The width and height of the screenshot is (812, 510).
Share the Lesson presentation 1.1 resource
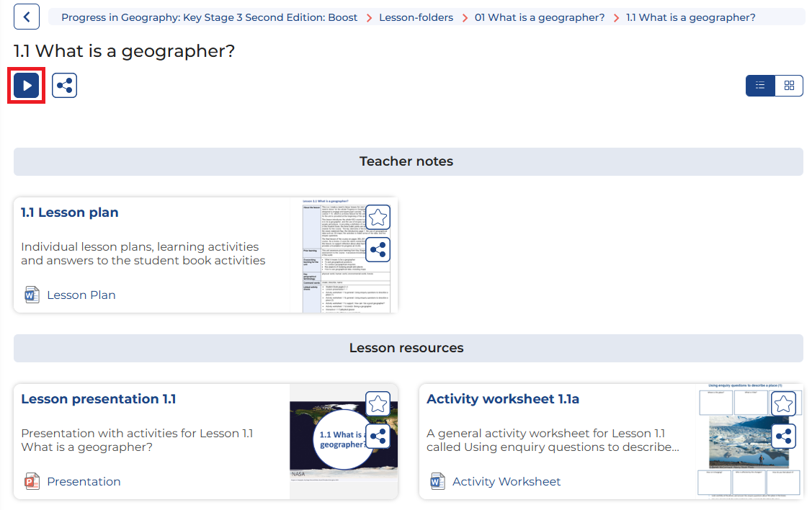coord(378,437)
